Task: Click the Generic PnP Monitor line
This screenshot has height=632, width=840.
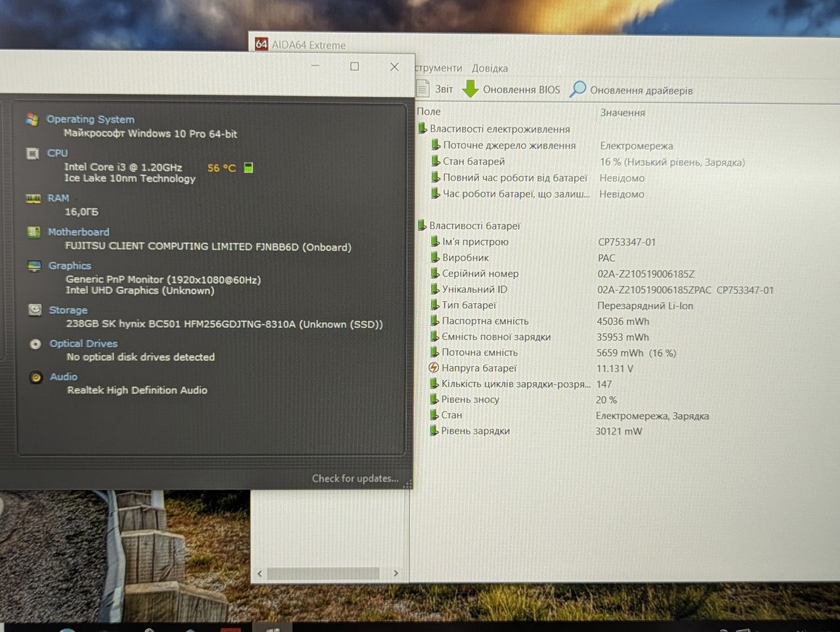Action: pyautogui.click(x=163, y=280)
